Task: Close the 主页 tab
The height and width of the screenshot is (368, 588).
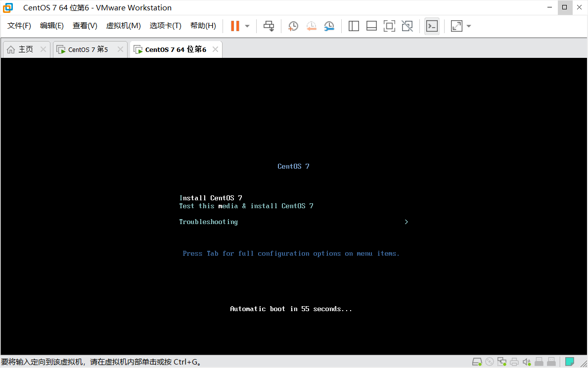Action: tap(43, 49)
